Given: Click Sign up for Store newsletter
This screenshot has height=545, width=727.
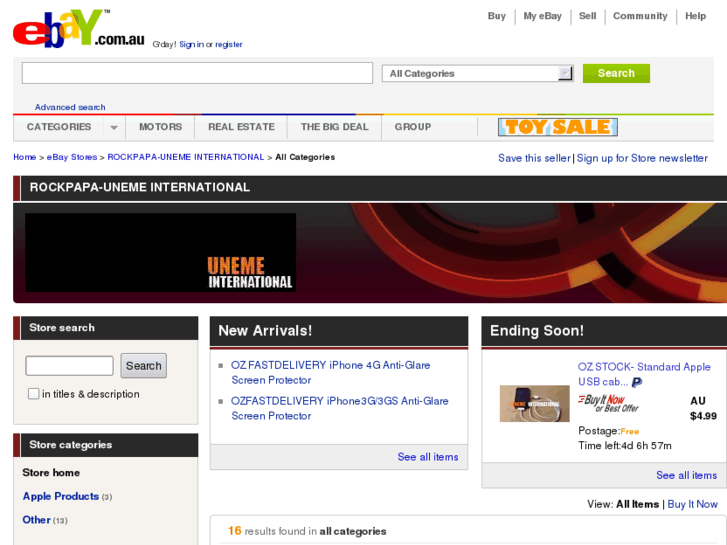Looking at the screenshot, I should (642, 158).
